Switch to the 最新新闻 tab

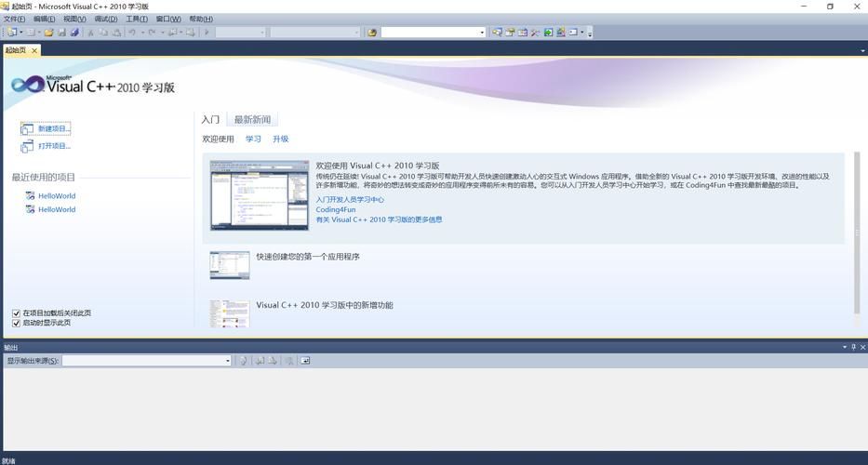252,120
